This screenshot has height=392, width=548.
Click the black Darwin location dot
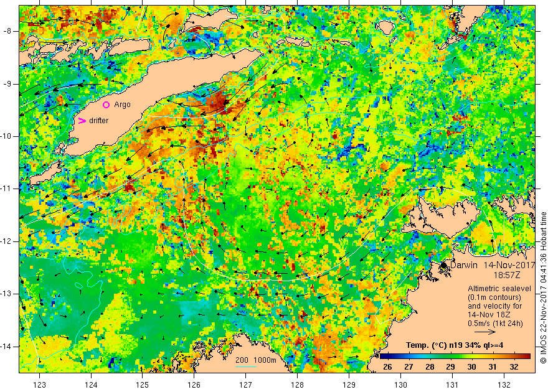click(443, 265)
